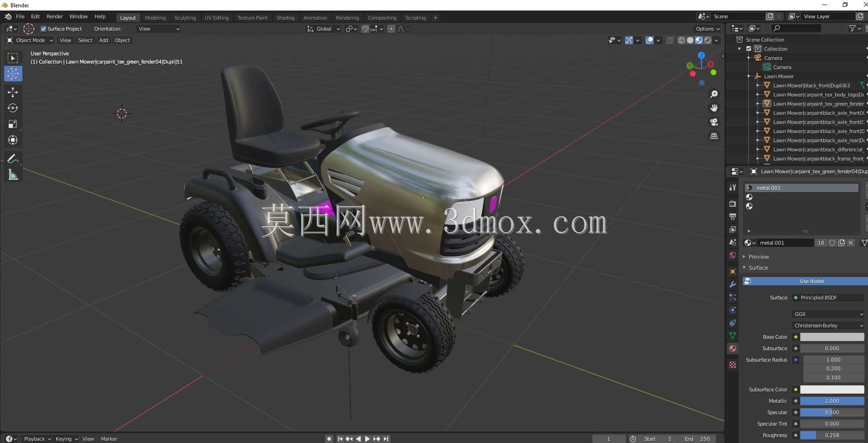The width and height of the screenshot is (868, 443).
Task: Collapse the Surface panel
Action: 758,268
